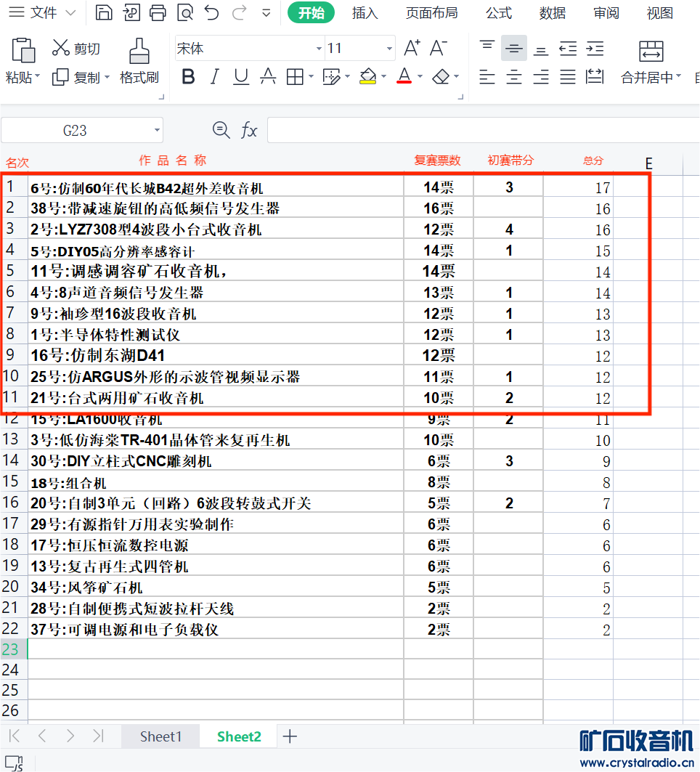Switch to 公式 Formulas tab
This screenshot has height=772, width=700.
499,13
